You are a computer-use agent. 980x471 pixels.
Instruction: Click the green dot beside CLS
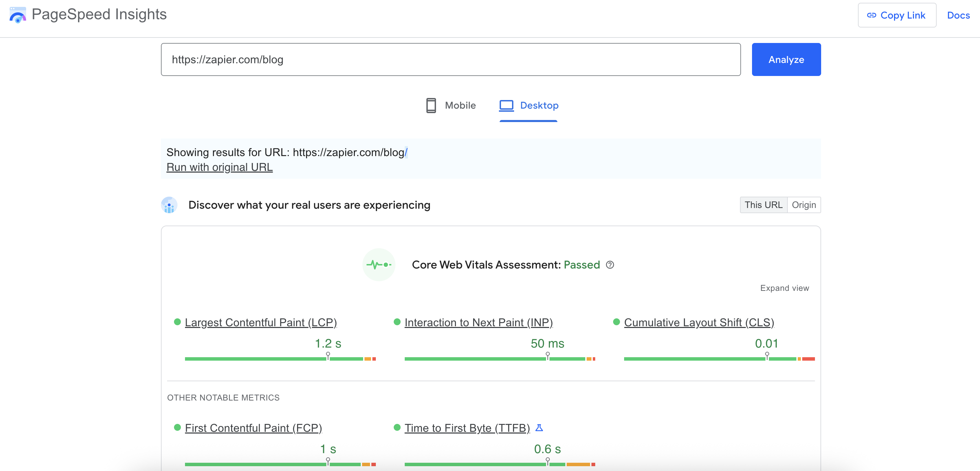point(616,322)
